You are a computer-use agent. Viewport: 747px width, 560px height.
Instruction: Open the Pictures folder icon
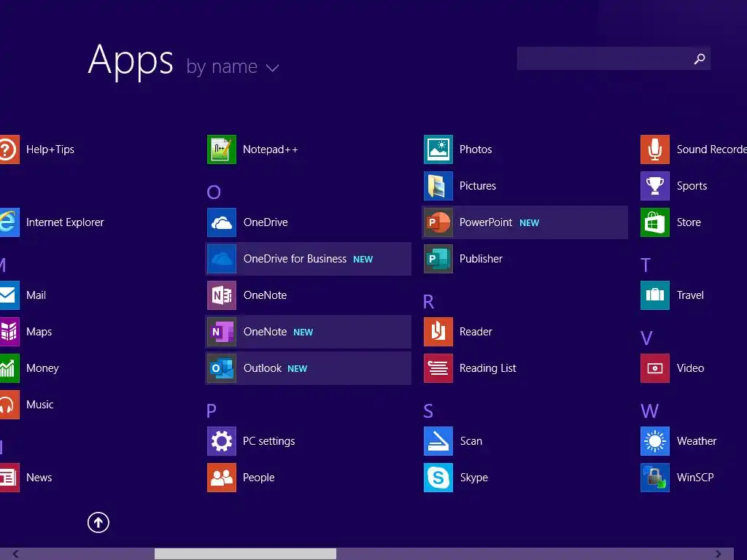tap(438, 186)
